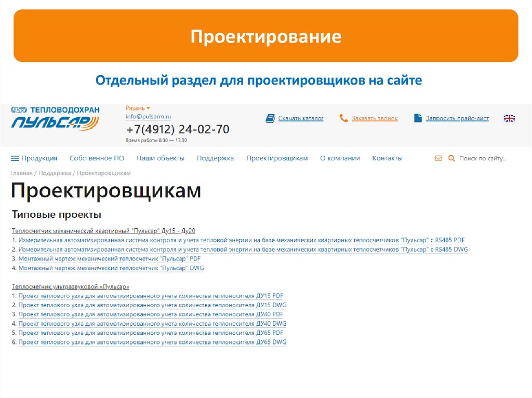The height and width of the screenshot is (398, 532).
Task: Click the catalog book icon
Action: [x=270, y=118]
